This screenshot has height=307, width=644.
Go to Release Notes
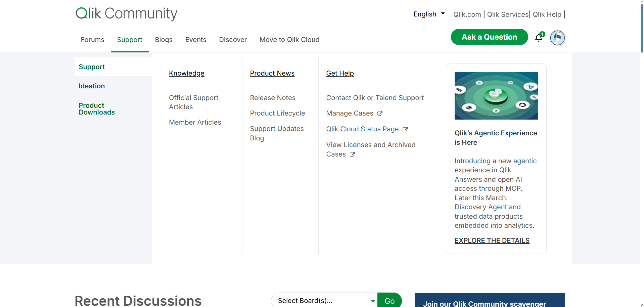point(273,98)
